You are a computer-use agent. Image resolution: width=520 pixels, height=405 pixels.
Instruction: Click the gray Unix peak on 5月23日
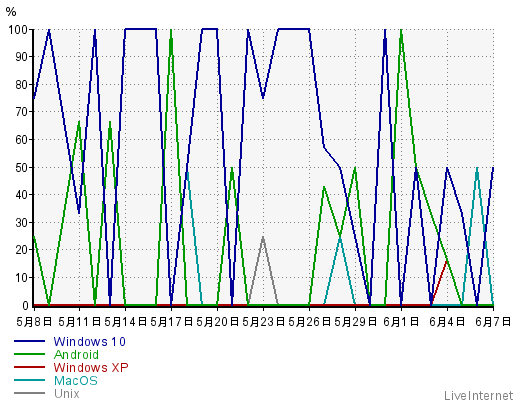coord(263,237)
